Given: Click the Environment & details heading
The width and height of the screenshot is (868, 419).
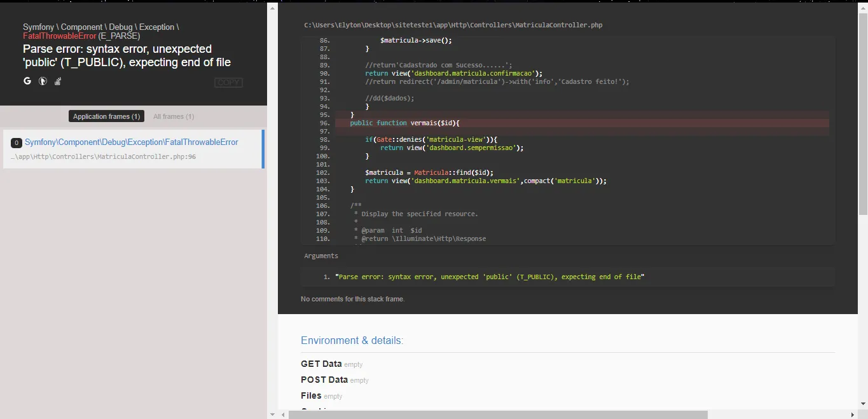Looking at the screenshot, I should point(352,340).
